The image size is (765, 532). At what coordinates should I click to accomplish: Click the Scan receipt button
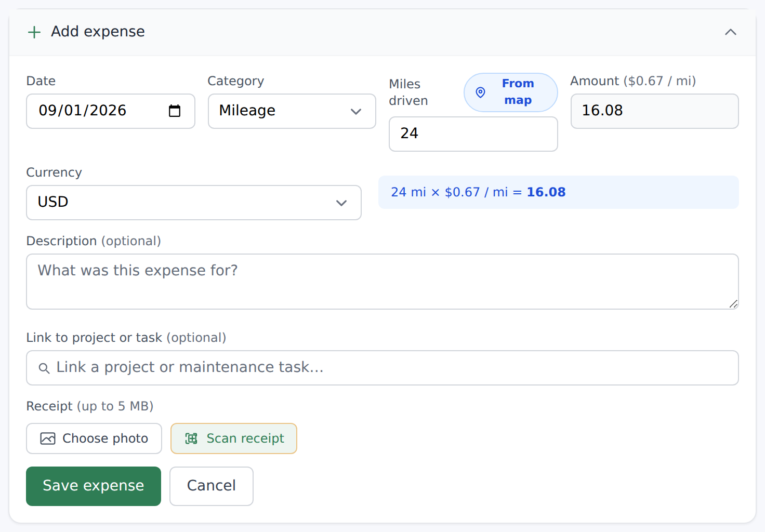pos(234,438)
